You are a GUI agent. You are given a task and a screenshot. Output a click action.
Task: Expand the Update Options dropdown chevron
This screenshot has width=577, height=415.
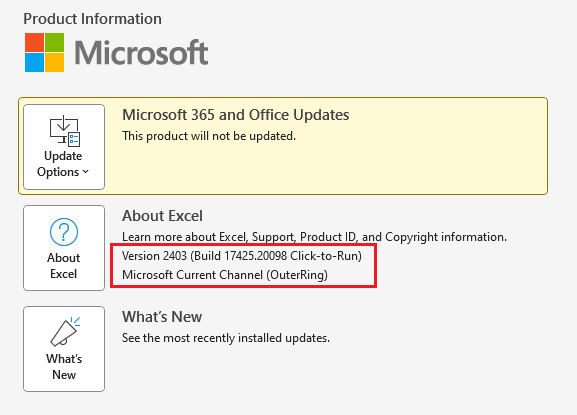click(x=86, y=172)
